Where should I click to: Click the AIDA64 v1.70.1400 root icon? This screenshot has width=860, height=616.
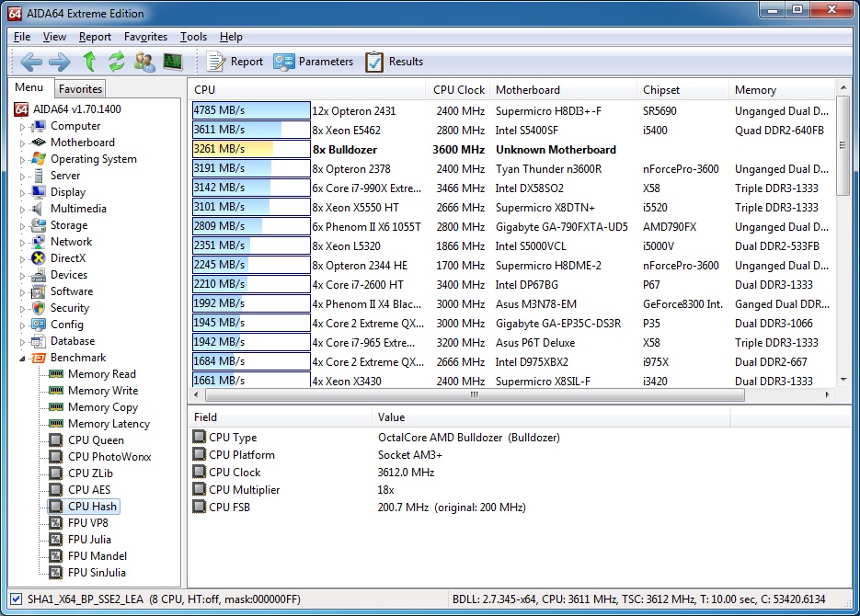coord(21,109)
